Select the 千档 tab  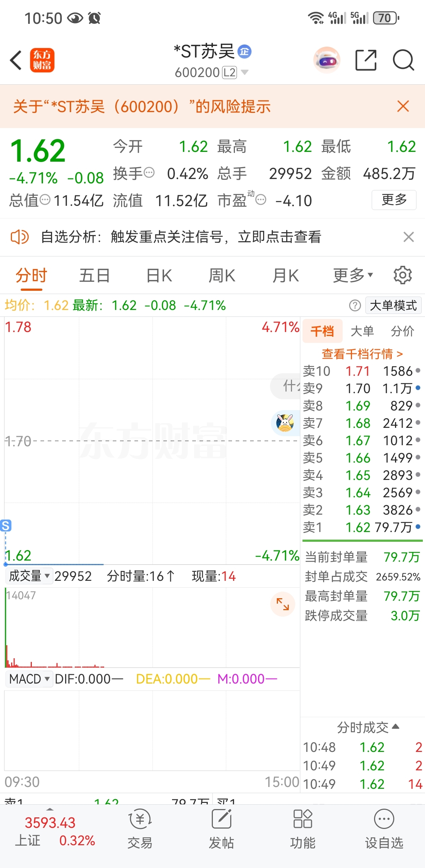pos(322,331)
